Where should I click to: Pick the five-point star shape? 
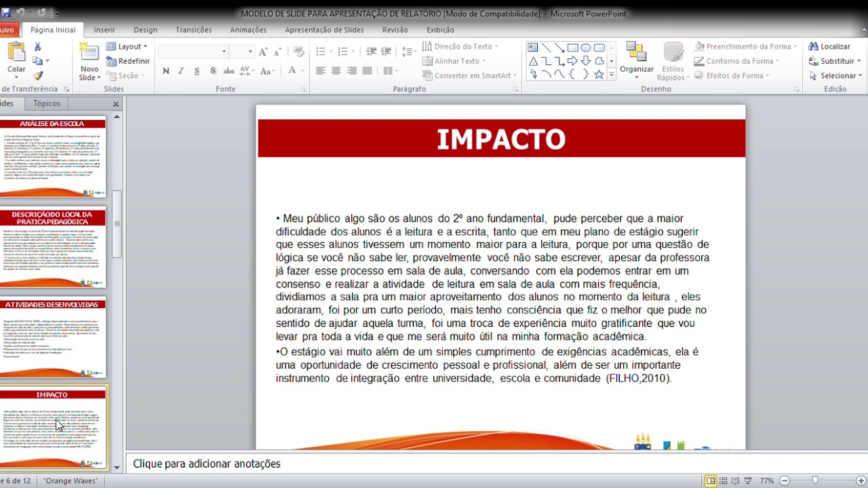pos(599,75)
